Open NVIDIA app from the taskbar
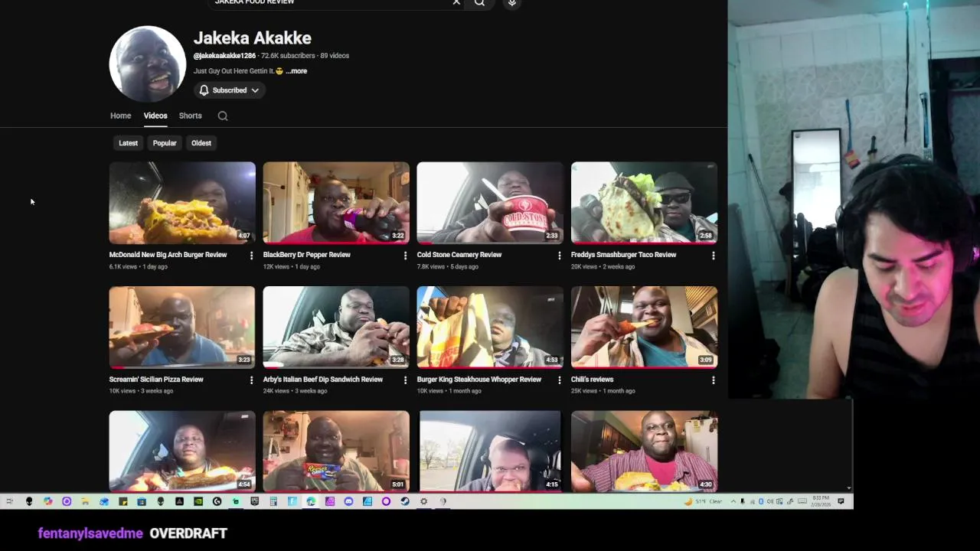980x551 pixels. coord(198,501)
